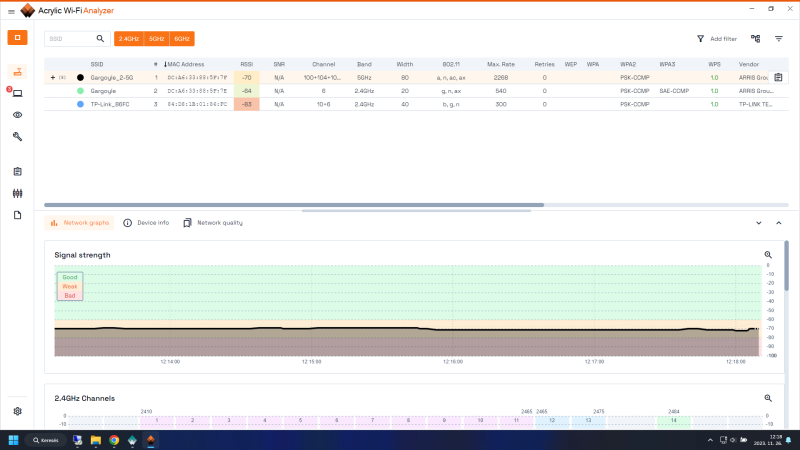Open settings gear in sidebar
The image size is (800, 450).
[17, 411]
